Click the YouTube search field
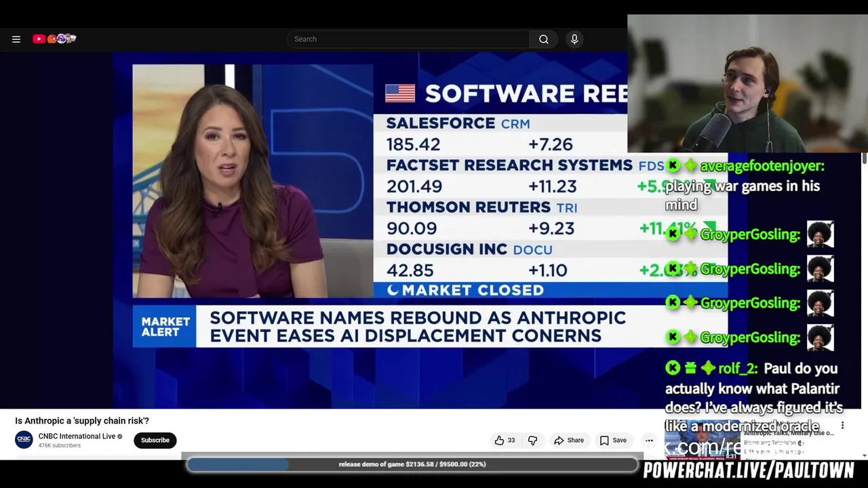The height and width of the screenshot is (488, 868). pyautogui.click(x=408, y=39)
